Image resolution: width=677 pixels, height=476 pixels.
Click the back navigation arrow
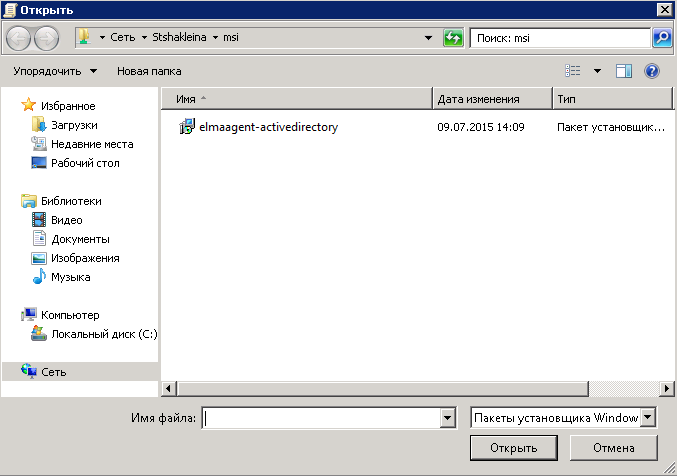click(20, 38)
